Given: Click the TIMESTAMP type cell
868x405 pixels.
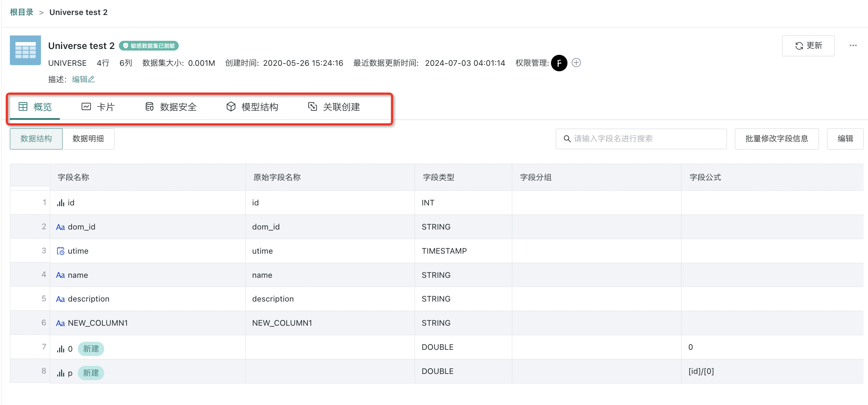Looking at the screenshot, I should point(463,251).
